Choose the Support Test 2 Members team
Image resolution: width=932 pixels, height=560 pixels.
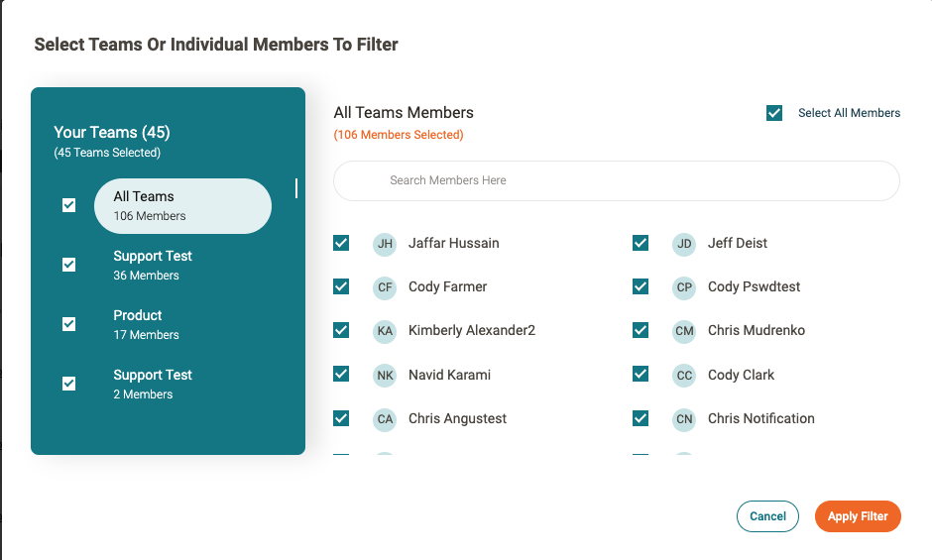[x=153, y=384]
